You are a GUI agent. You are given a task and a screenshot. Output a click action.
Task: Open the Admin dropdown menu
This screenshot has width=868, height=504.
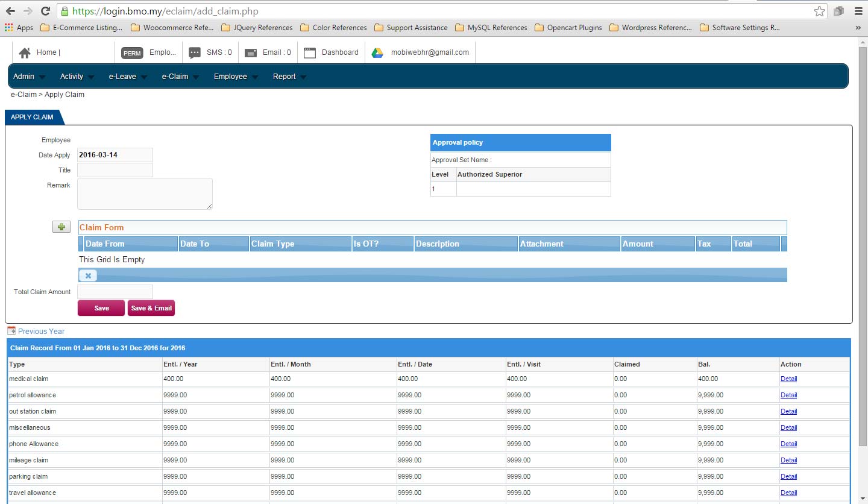tap(30, 77)
